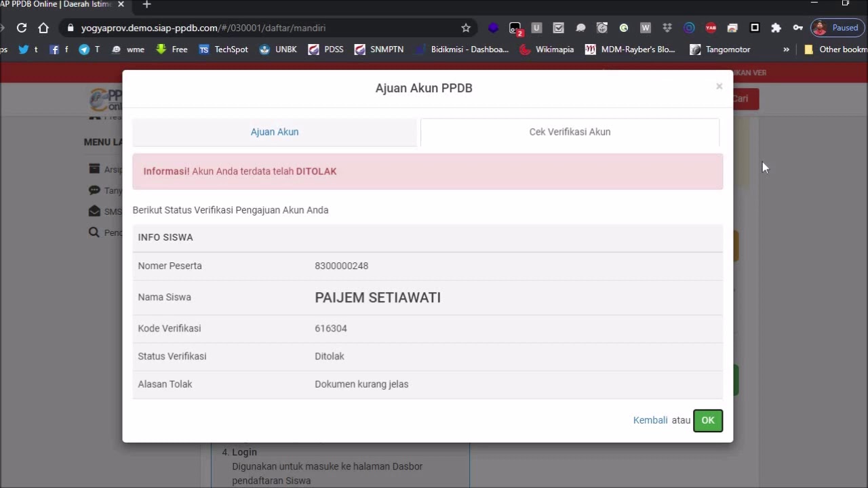Viewport: 868px width, 488px height.
Task: Open the PDSS bookmark
Action: pos(325,49)
